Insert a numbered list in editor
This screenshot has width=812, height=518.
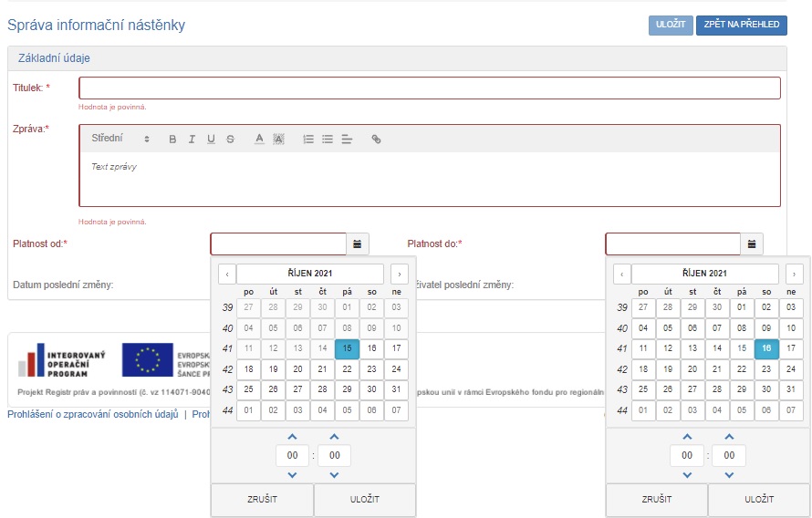[x=308, y=140]
